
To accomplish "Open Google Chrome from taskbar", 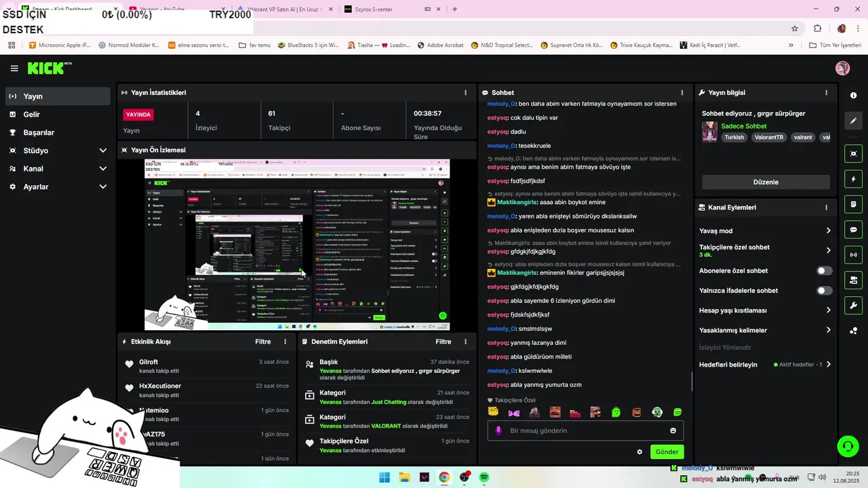I will click(444, 477).
